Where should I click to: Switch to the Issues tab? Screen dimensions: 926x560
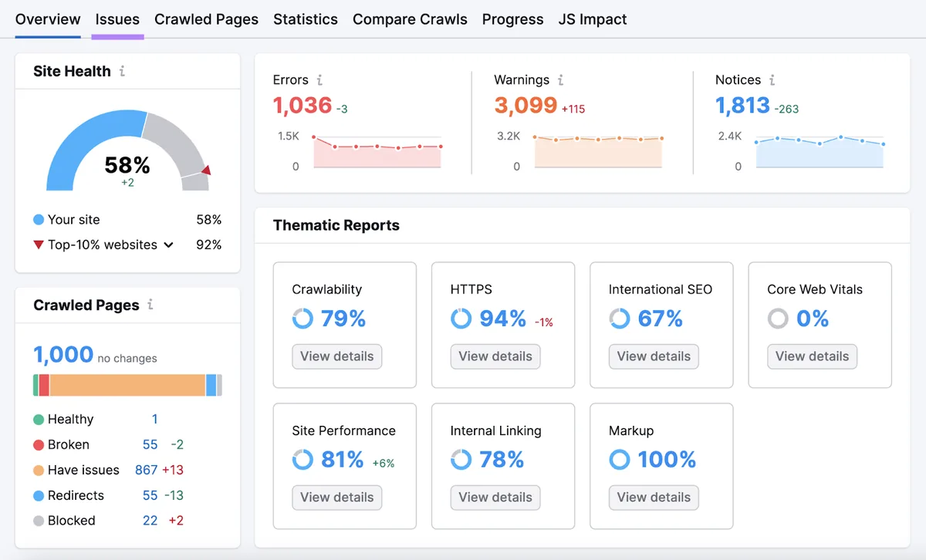click(117, 19)
